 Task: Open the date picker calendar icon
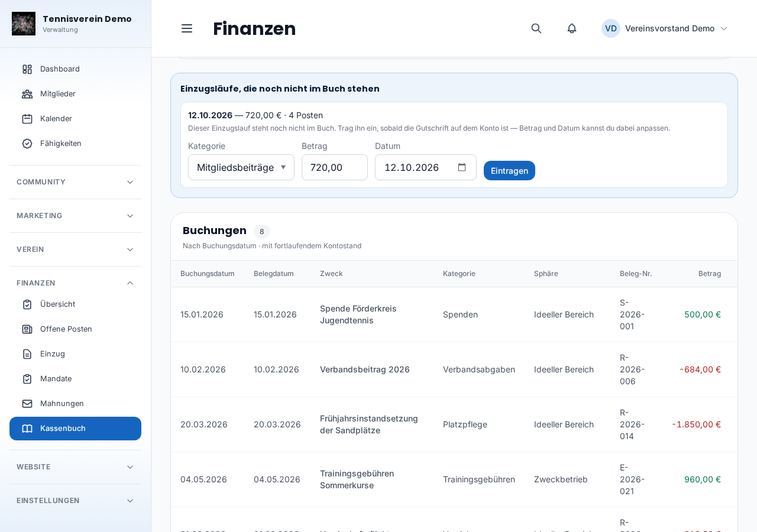[462, 167]
